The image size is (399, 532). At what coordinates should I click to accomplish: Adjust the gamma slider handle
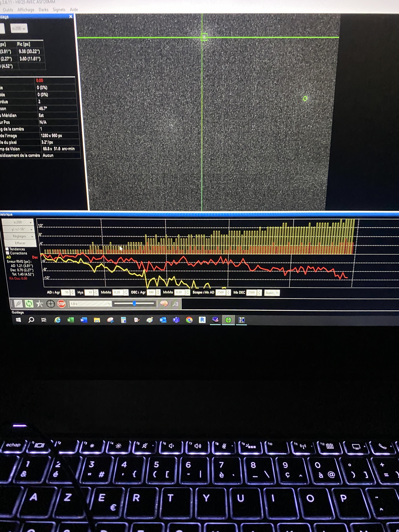tap(134, 304)
